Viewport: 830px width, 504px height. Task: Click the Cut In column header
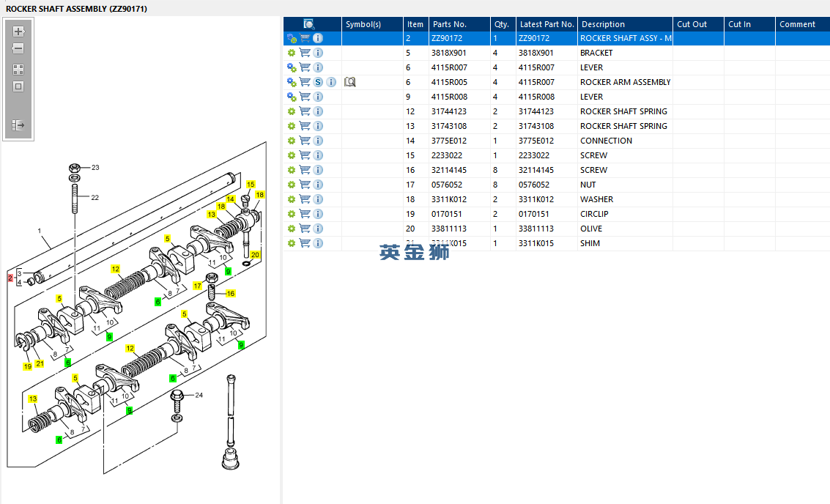[x=749, y=24]
